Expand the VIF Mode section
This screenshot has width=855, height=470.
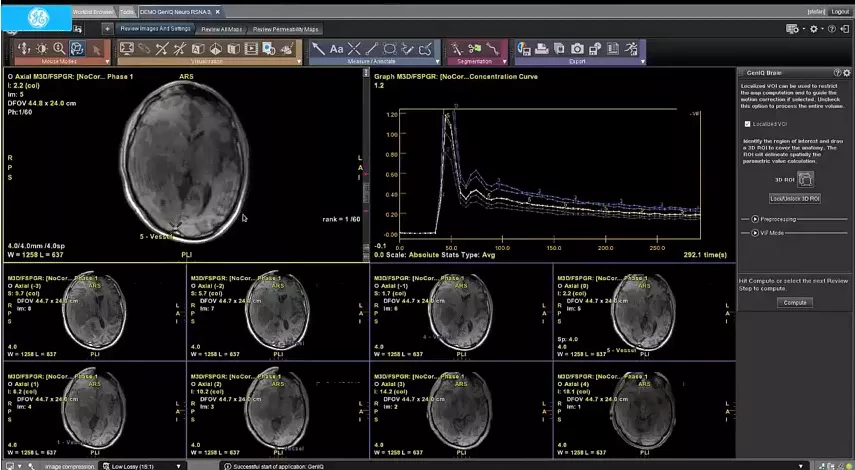click(755, 233)
